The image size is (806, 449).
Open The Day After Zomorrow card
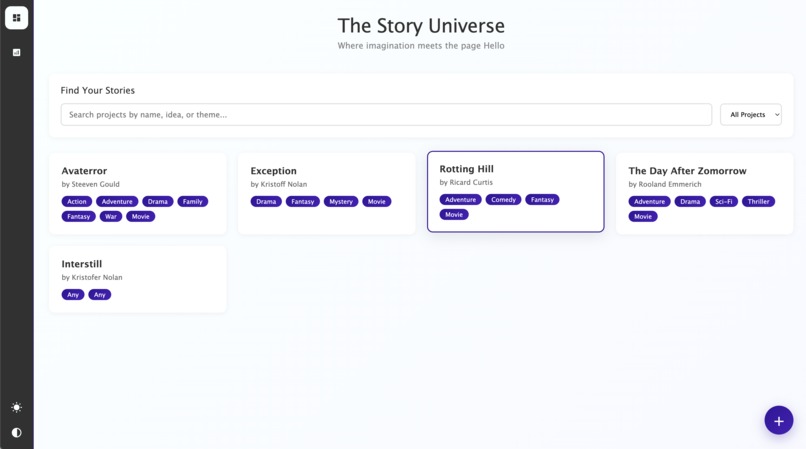704,193
